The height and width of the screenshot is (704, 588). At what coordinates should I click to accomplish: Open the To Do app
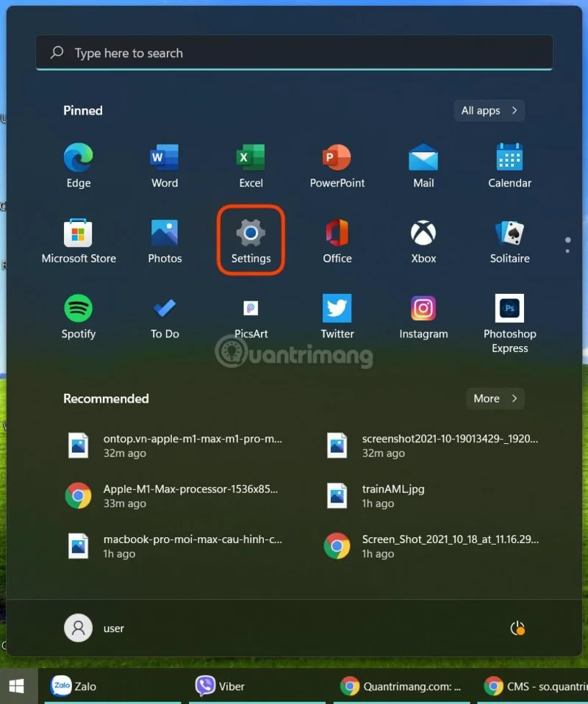pos(165,317)
